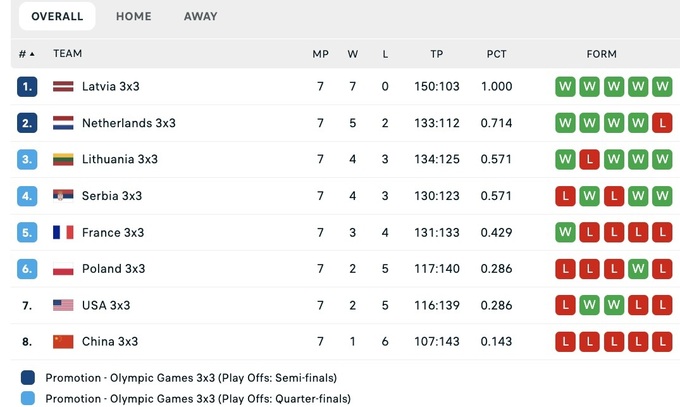
Task: Click the light blue Quarter-finals legend swatch
Action: pos(27,399)
